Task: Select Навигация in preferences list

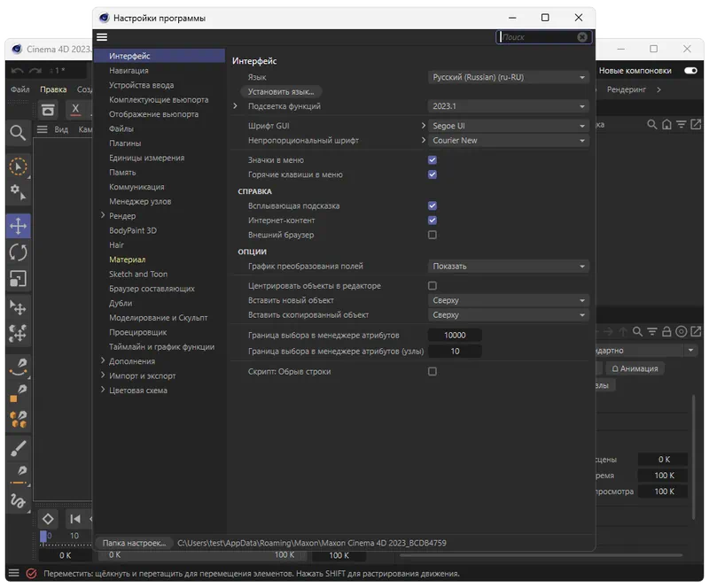Action: [x=129, y=71]
